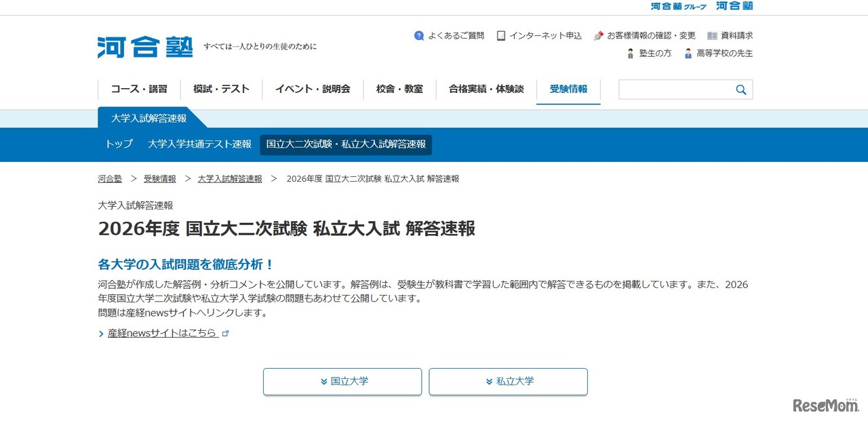
Task: Click the person icon beside 塾生の方
Action: (x=629, y=54)
